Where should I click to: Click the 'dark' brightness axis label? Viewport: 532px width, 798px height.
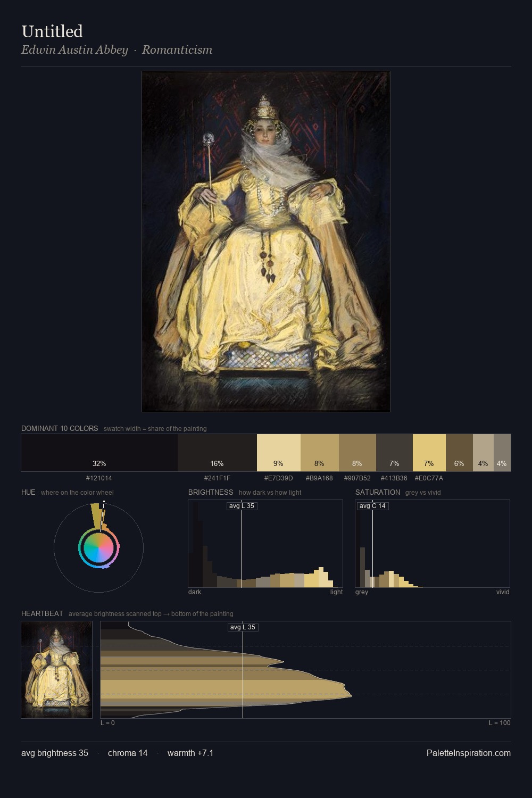click(x=195, y=592)
